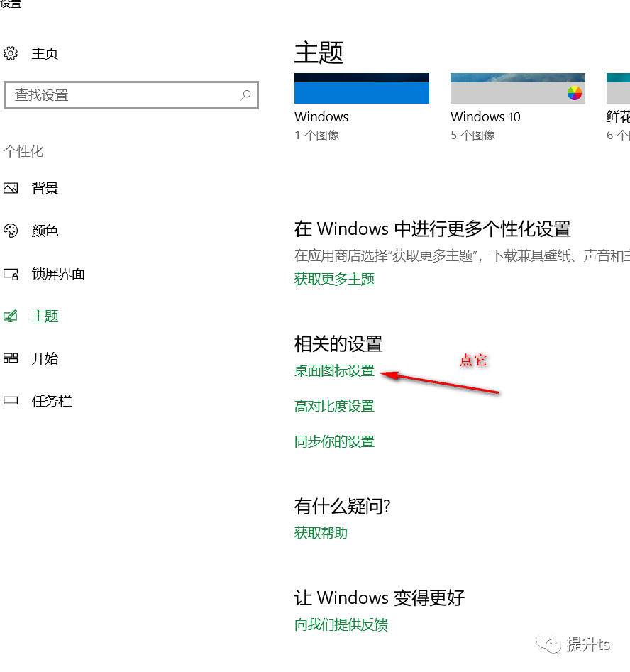Click the 相关的设置 heading
Image resolution: width=630 pixels, height=672 pixels.
coord(338,343)
